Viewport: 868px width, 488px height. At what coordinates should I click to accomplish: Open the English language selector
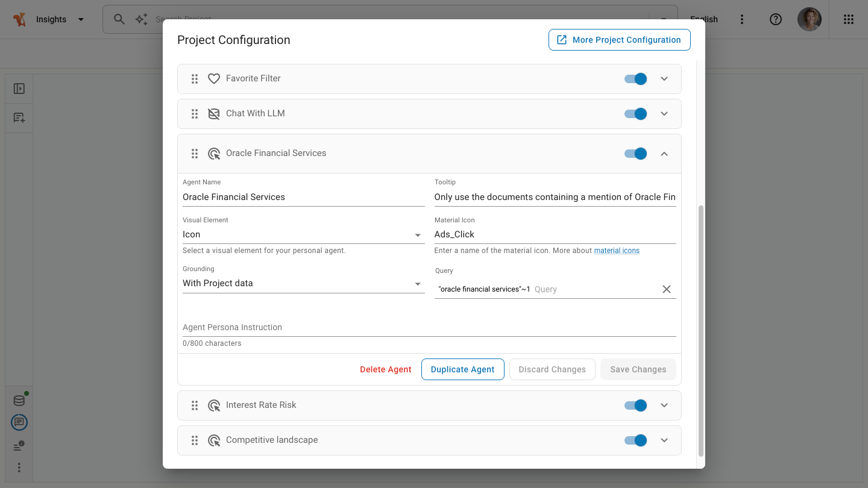(x=704, y=19)
